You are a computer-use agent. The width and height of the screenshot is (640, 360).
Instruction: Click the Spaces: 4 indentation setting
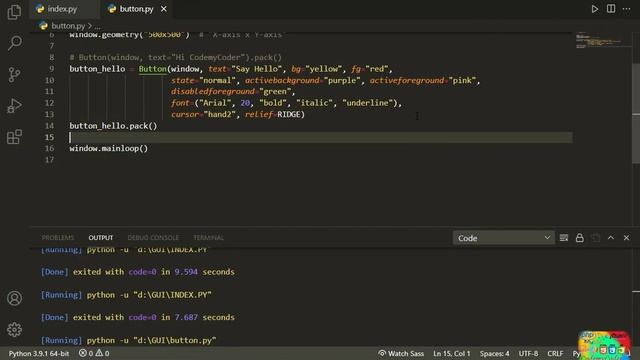pos(494,353)
